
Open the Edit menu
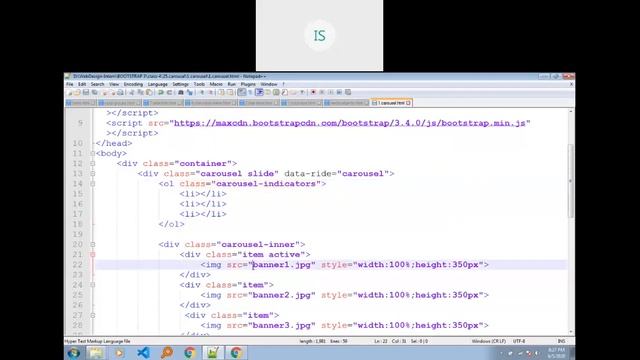click(82, 84)
